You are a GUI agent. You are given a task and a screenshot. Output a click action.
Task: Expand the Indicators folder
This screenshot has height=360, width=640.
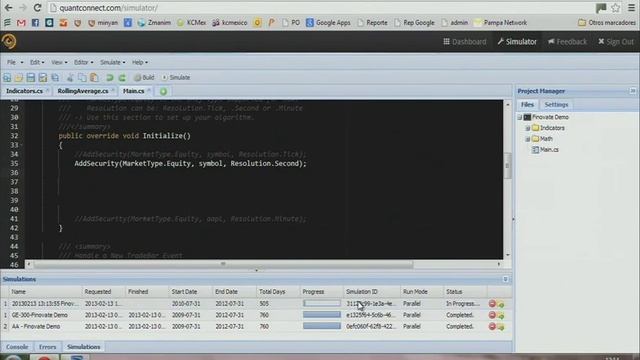click(x=527, y=128)
